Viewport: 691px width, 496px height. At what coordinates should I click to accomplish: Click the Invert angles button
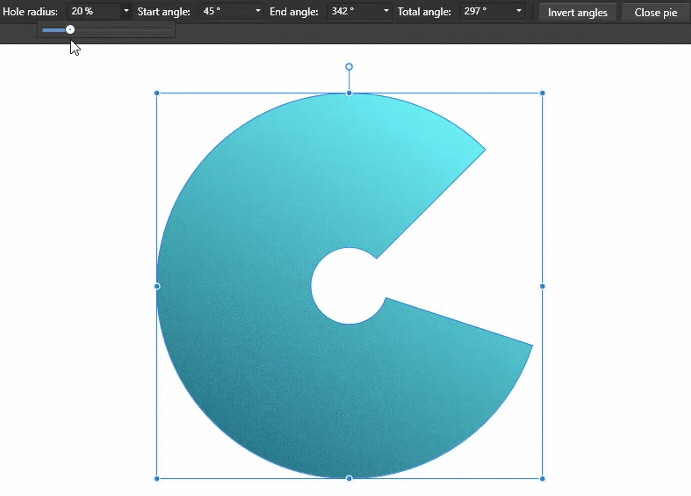click(x=577, y=12)
